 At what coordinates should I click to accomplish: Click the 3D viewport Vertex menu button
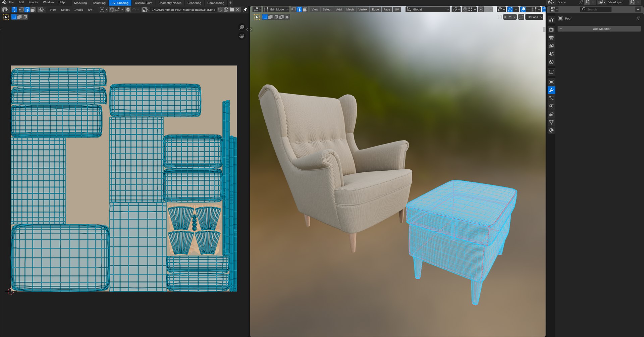[363, 9]
